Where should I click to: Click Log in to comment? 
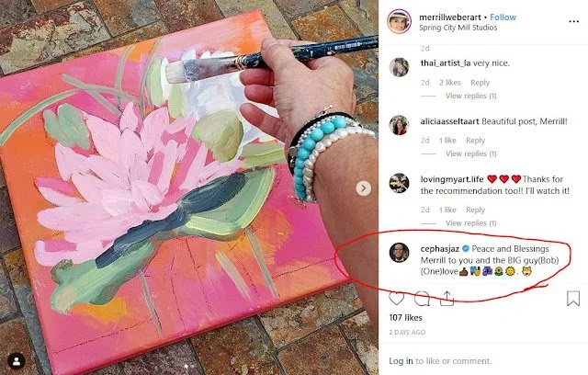coord(401,361)
